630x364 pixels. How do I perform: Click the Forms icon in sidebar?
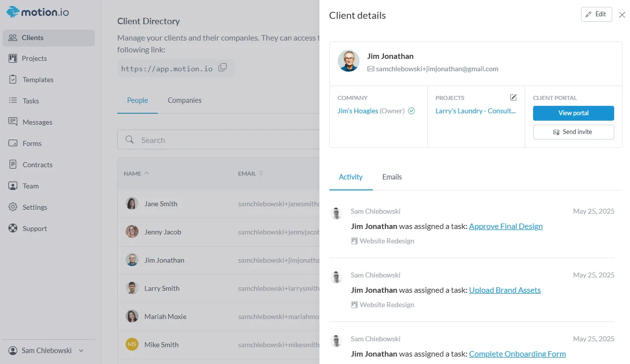[x=13, y=143]
